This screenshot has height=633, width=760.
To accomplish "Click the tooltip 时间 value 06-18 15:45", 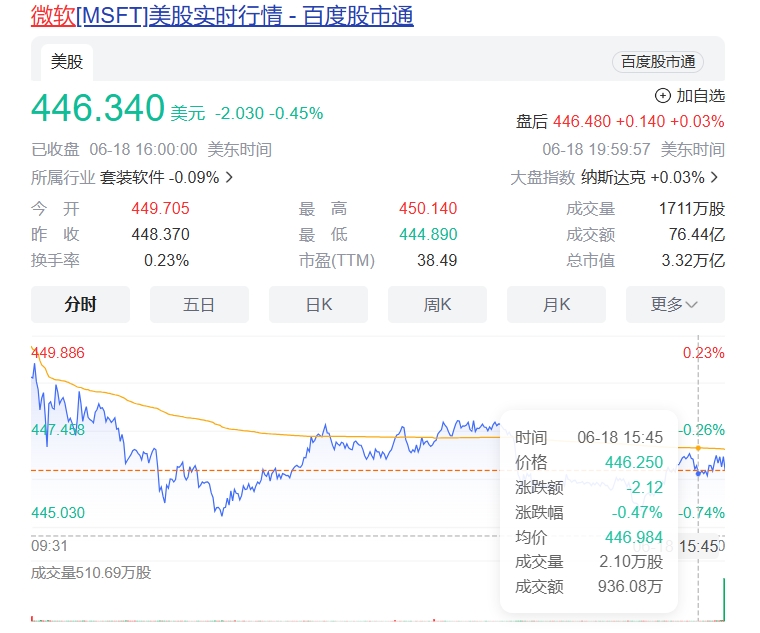I will (620, 437).
